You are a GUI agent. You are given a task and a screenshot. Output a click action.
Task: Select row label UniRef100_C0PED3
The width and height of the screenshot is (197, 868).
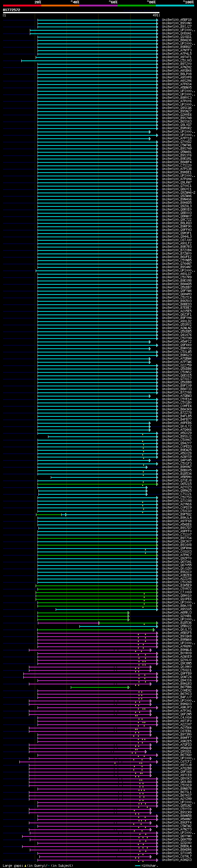click(x=177, y=446)
